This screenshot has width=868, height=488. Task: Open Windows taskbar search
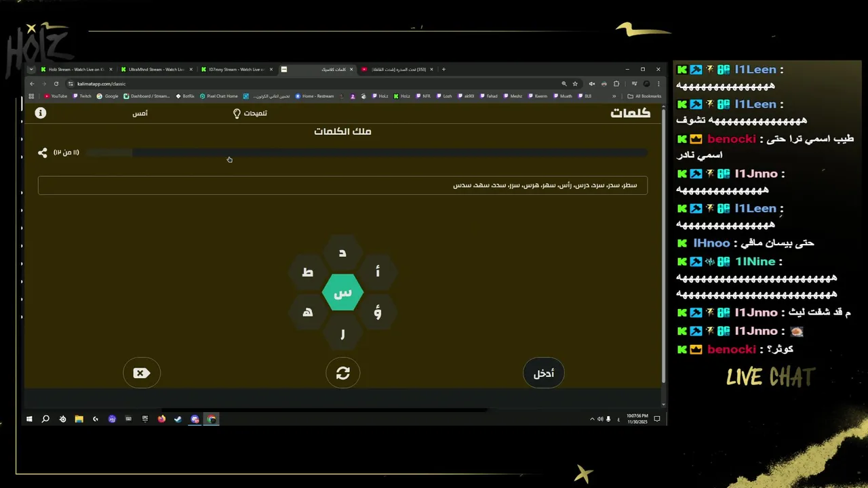click(45, 419)
